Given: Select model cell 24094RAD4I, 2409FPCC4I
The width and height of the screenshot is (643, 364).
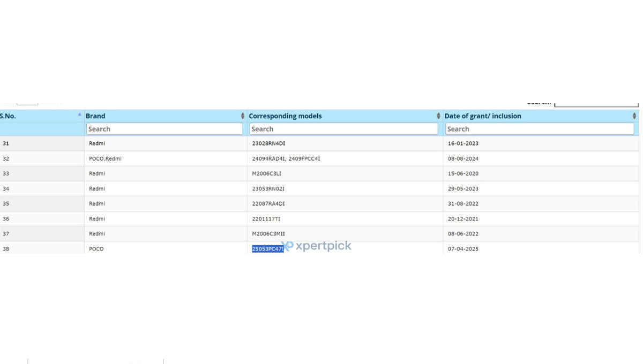Looking at the screenshot, I should [x=286, y=158].
